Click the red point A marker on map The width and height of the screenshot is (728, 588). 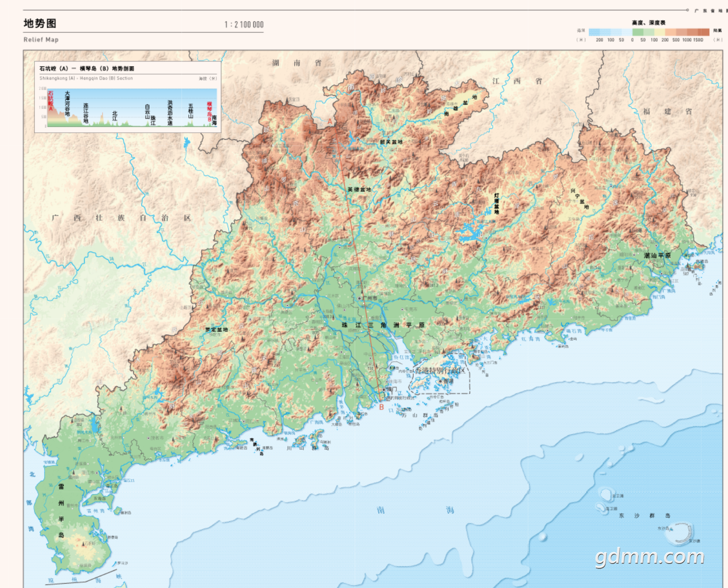[x=330, y=121]
